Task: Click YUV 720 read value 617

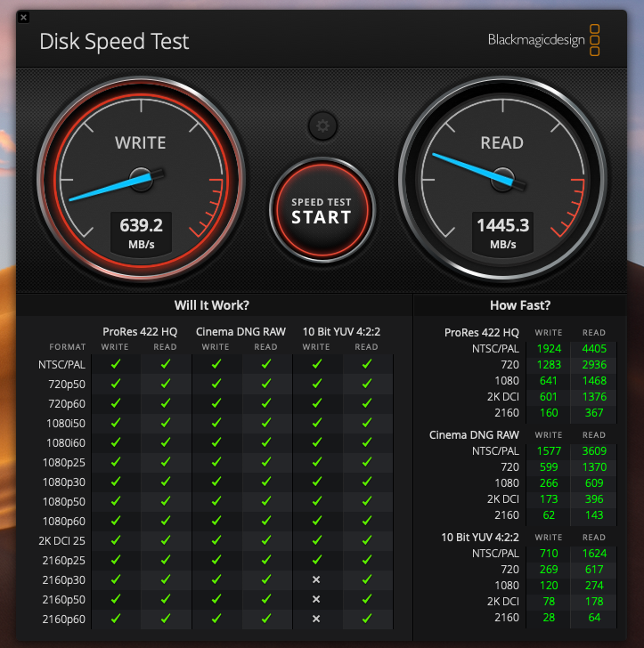Action: point(594,570)
